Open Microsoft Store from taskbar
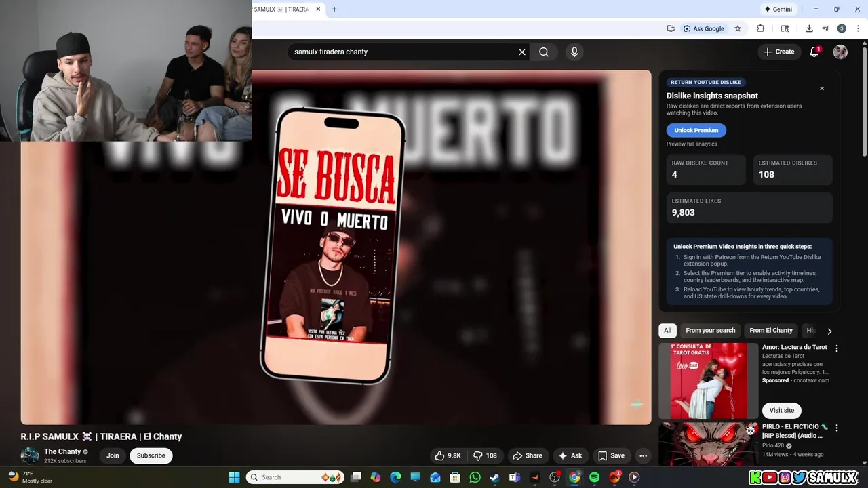Screen dimensions: 868x488 [455, 477]
